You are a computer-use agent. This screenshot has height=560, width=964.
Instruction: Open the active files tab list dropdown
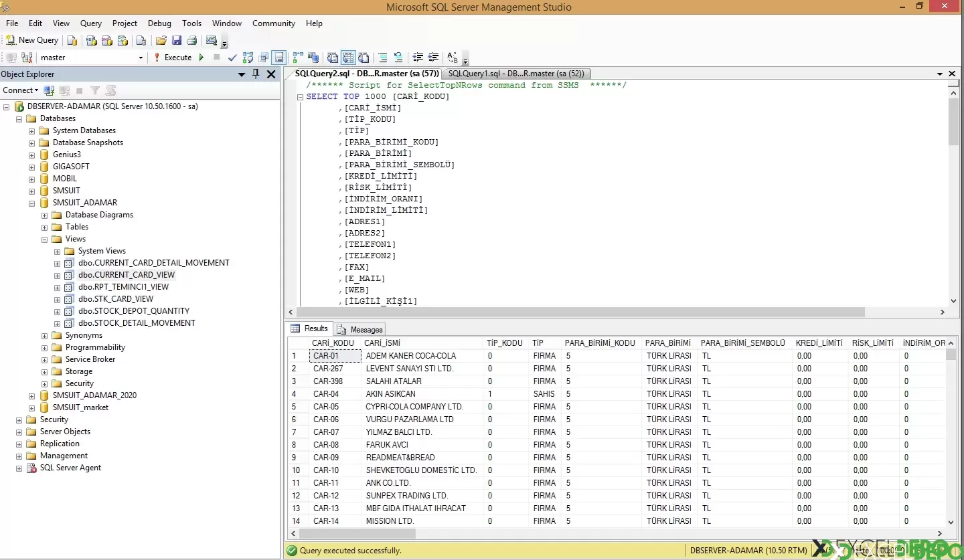941,74
